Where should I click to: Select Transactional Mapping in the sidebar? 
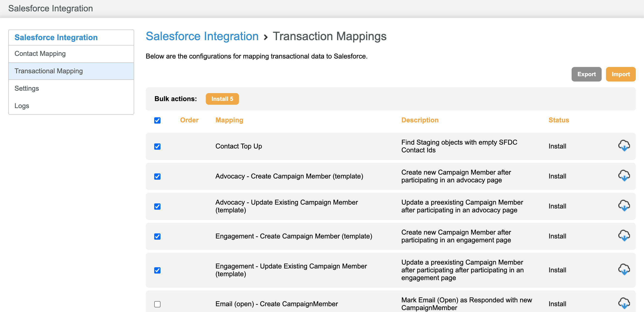(48, 71)
